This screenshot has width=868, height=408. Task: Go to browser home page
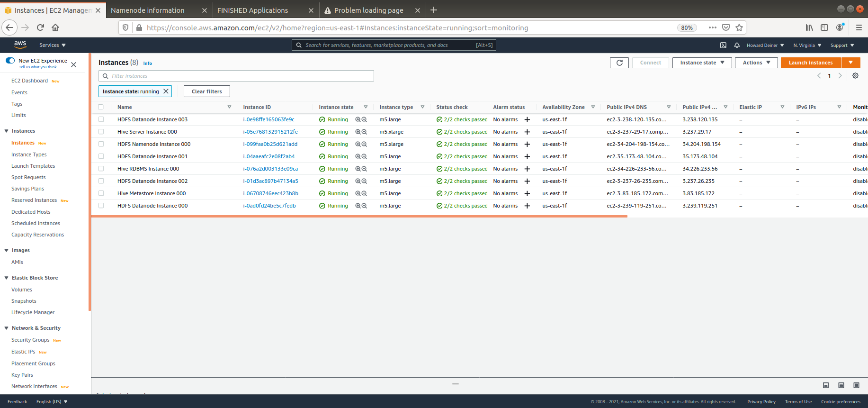55,27
